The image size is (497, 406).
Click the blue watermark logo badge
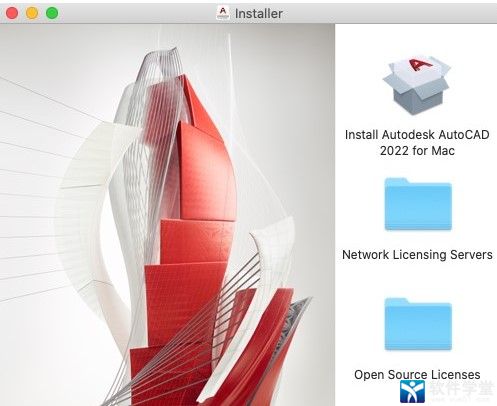[412, 391]
